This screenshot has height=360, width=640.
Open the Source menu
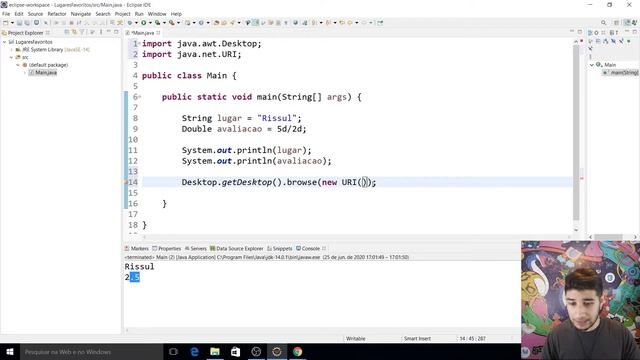tap(35, 14)
